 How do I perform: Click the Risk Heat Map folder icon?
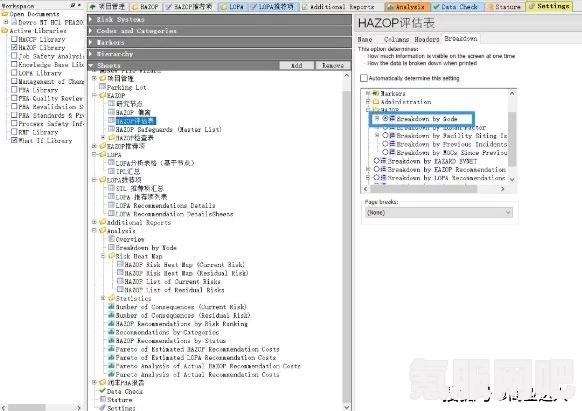click(111, 256)
